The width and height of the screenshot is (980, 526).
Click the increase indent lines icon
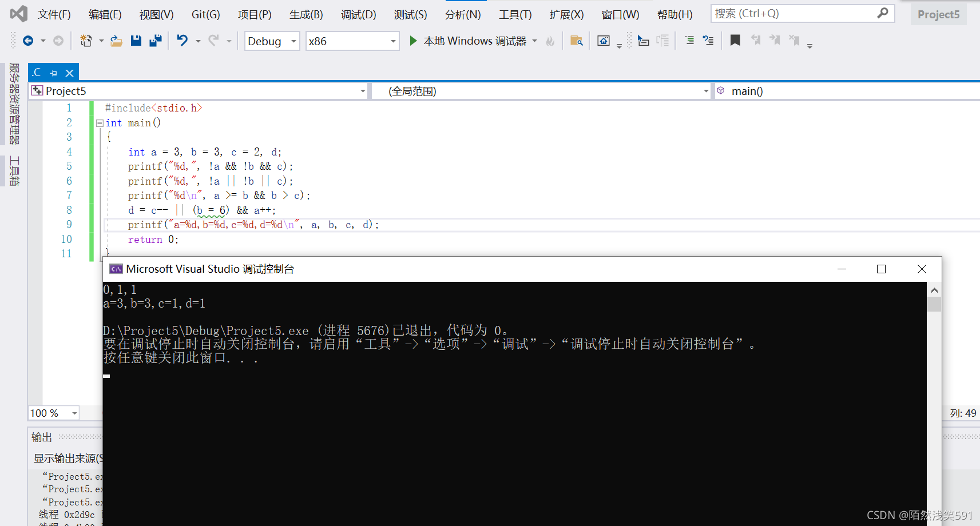coord(689,41)
